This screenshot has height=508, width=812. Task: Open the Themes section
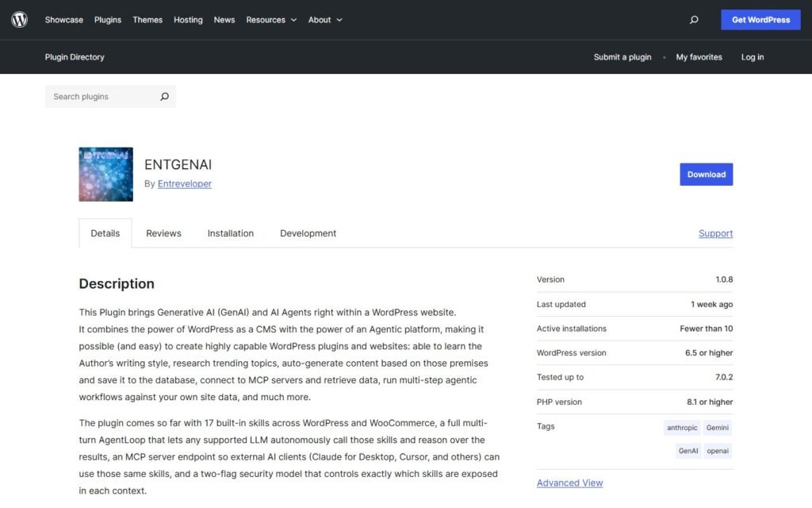click(x=147, y=20)
